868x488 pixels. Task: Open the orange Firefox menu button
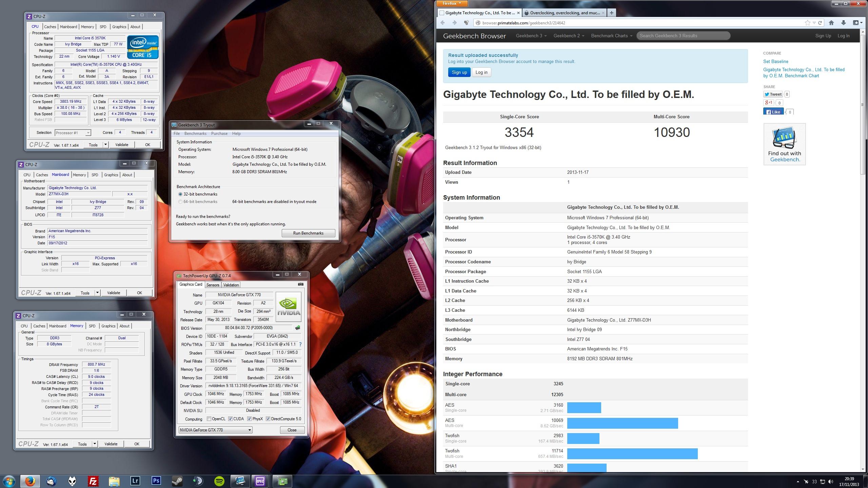click(x=452, y=3)
